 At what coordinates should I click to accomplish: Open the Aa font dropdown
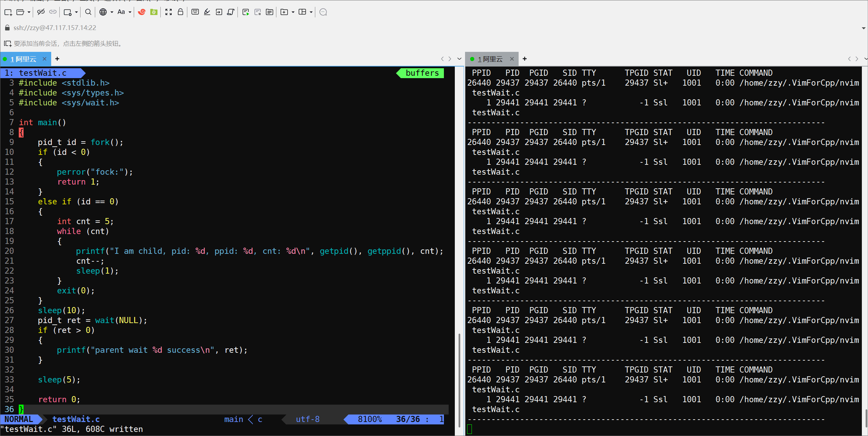130,12
